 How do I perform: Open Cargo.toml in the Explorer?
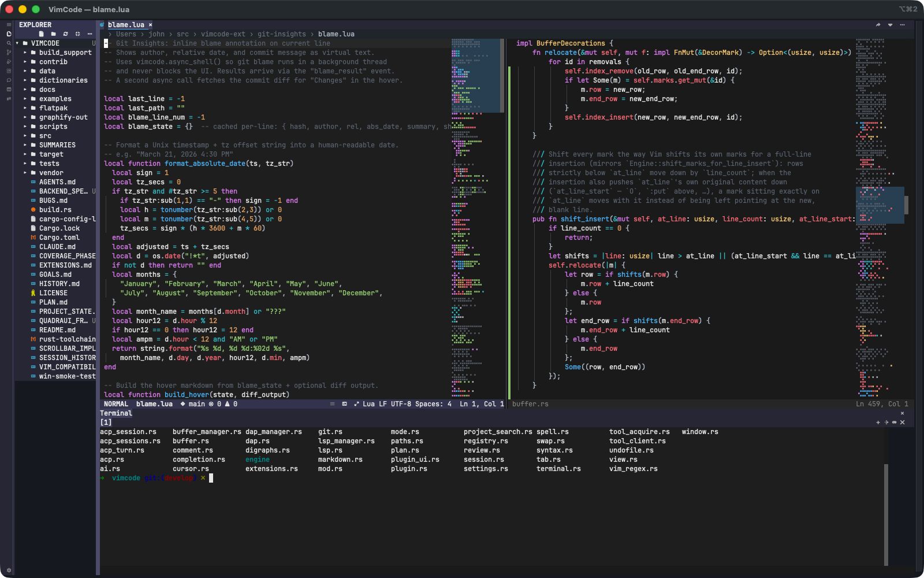point(59,238)
